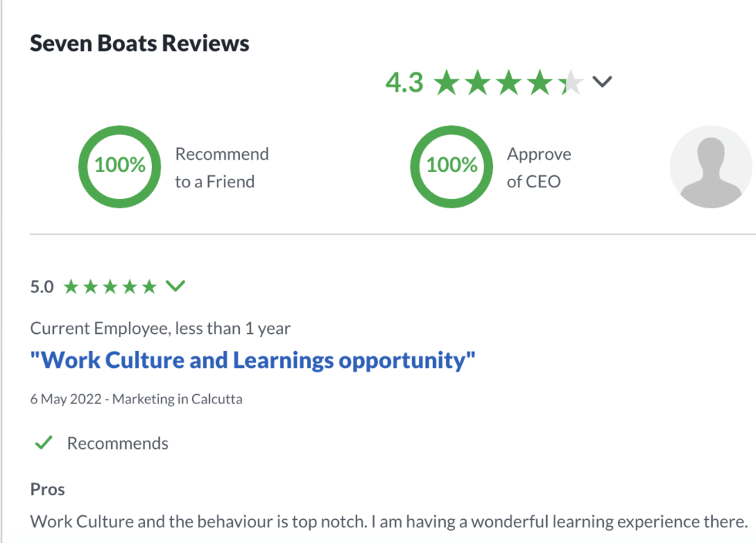756x543 pixels.
Task: Select the Marketing in Calcutta text
Action: tap(177, 399)
